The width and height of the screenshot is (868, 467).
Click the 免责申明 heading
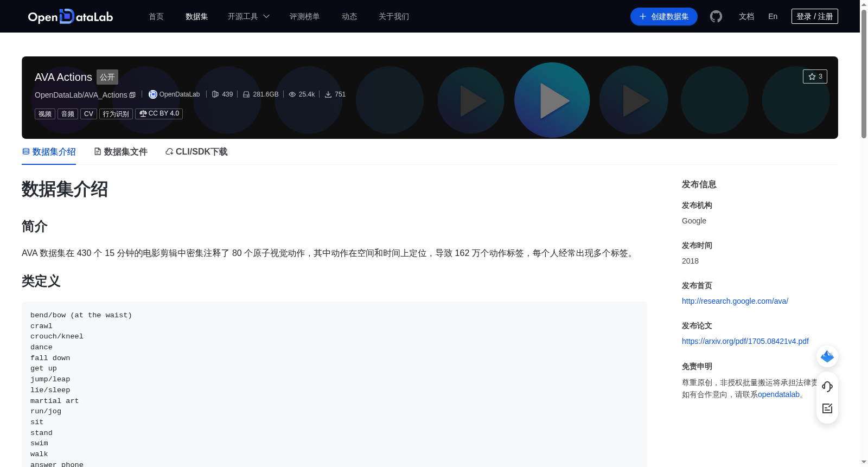(697, 367)
